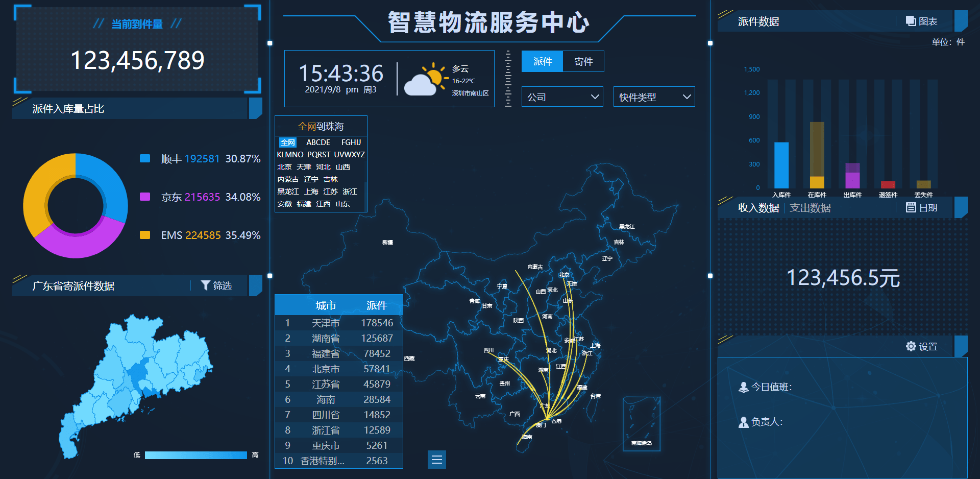Click the 15:43:36 clock display
Screen dimensions: 980x479
coord(341,74)
